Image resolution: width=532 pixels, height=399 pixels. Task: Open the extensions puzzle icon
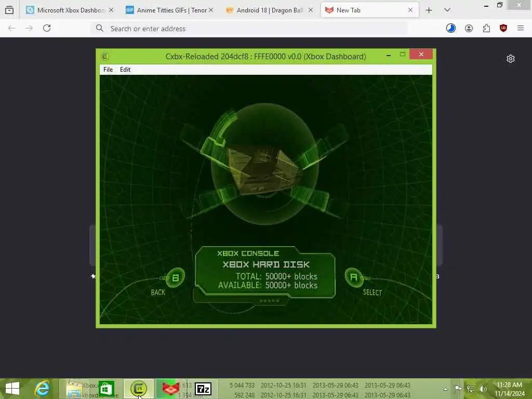tap(486, 29)
